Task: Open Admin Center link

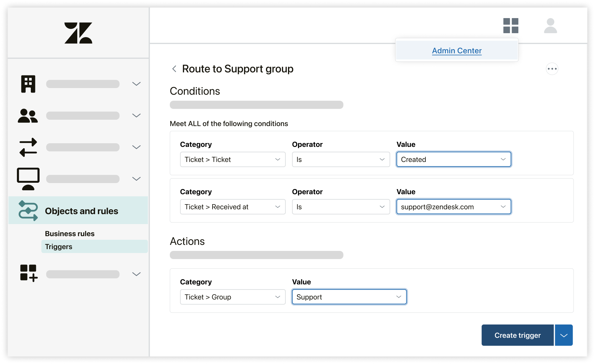Action: (457, 50)
